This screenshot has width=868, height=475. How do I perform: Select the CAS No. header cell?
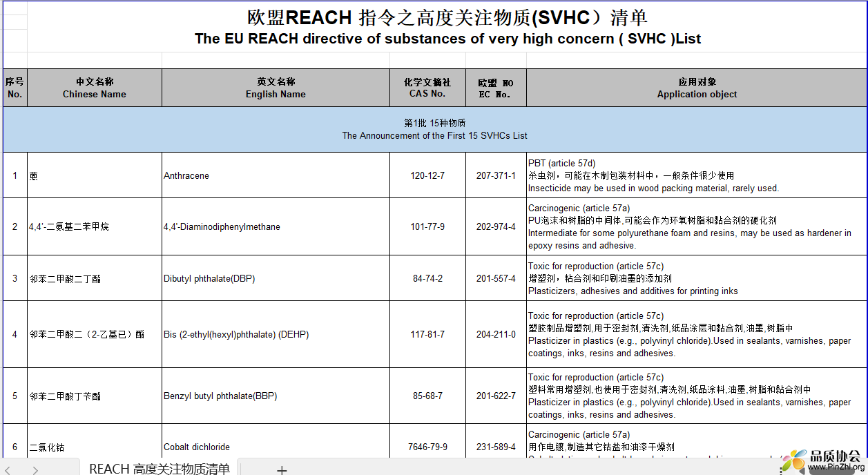427,88
